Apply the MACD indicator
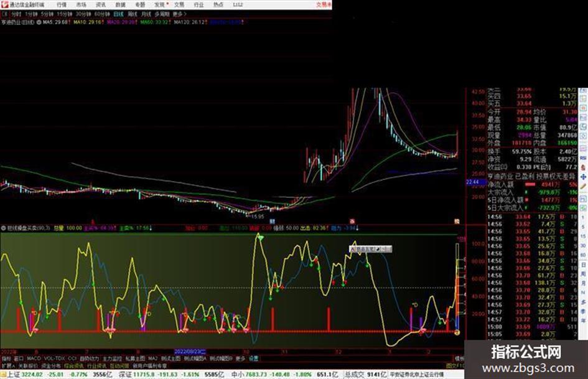 point(34,358)
